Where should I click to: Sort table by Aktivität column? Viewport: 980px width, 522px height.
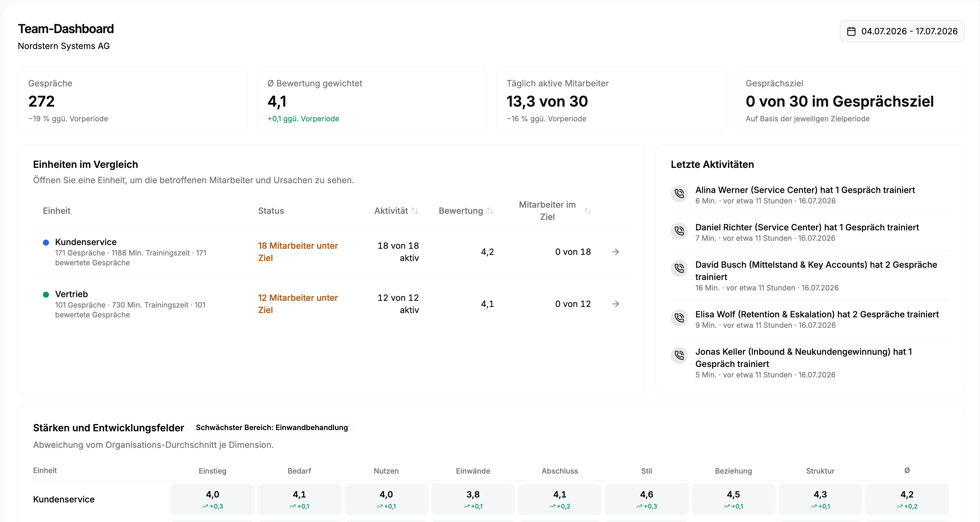coord(396,211)
